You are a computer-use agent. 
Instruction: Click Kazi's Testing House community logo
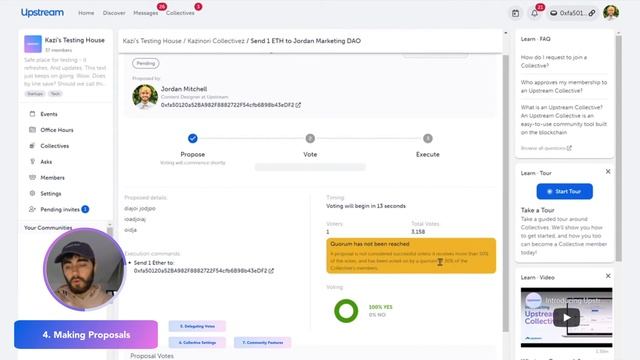point(33,44)
